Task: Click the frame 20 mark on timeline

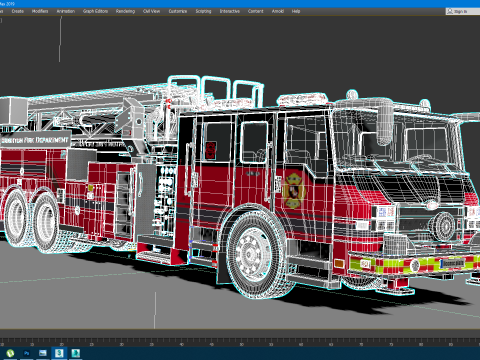Action: click(x=62, y=344)
